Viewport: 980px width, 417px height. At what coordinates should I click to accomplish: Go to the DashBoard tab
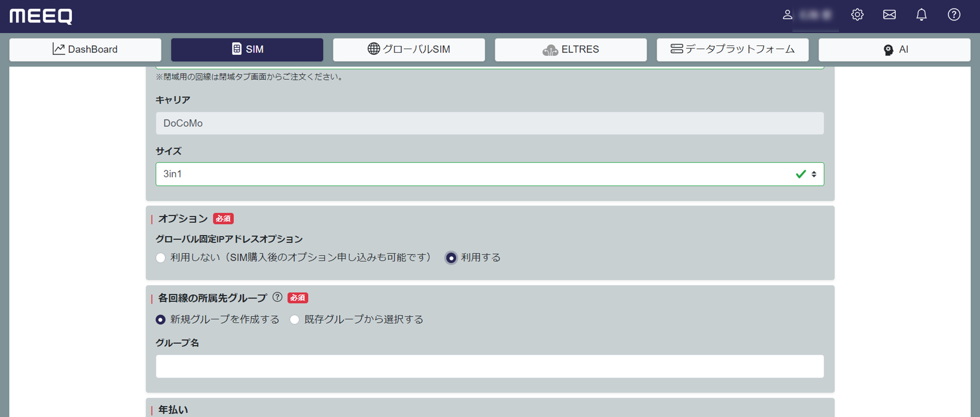click(x=85, y=49)
